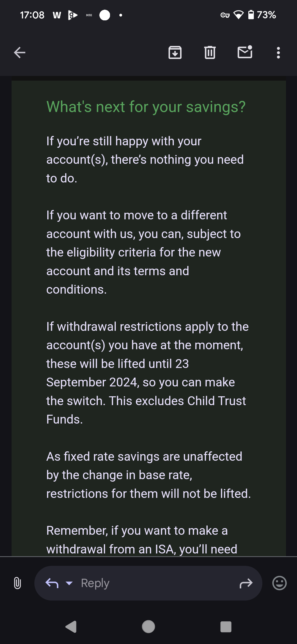Tap the forward arrow icon
297x644 pixels.
pyautogui.click(x=246, y=583)
